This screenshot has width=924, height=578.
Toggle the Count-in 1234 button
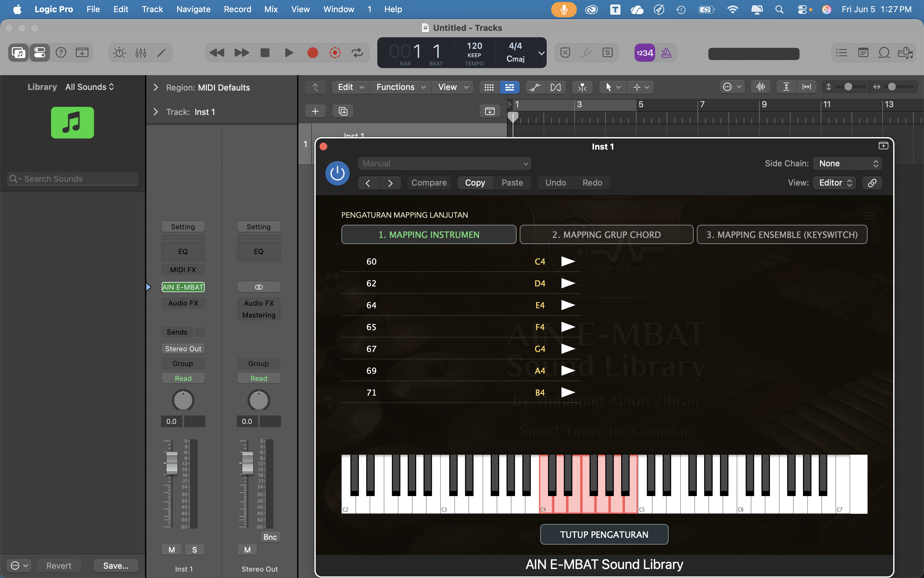(645, 53)
